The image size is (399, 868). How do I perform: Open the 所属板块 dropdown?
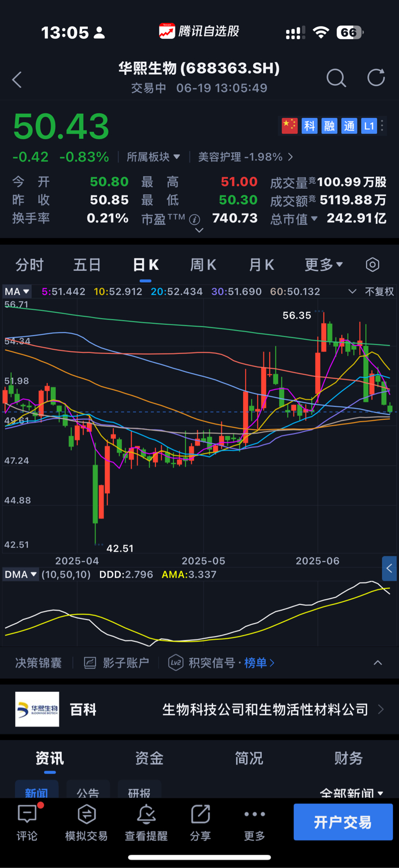coord(153,156)
